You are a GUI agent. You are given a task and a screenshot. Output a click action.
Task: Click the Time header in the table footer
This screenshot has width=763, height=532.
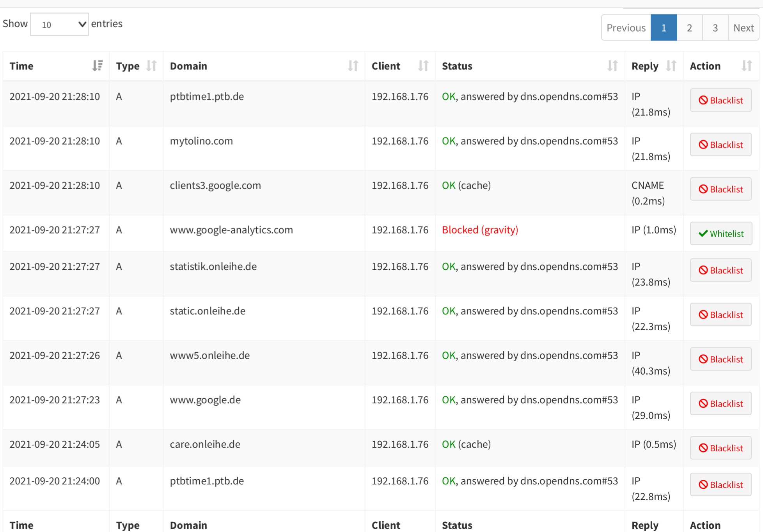(21, 525)
